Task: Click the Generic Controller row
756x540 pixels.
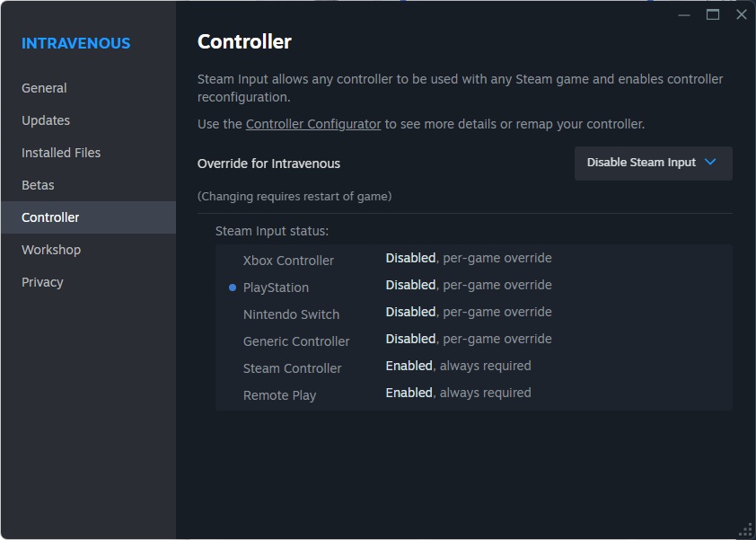Action: point(296,341)
